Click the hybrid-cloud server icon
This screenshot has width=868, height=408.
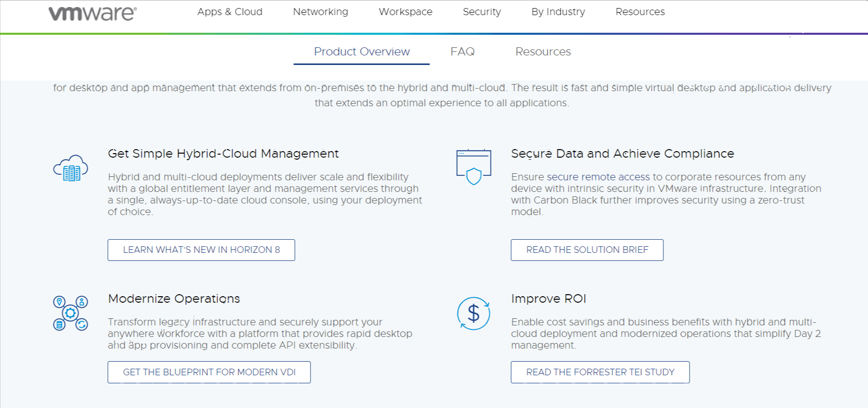tap(71, 168)
